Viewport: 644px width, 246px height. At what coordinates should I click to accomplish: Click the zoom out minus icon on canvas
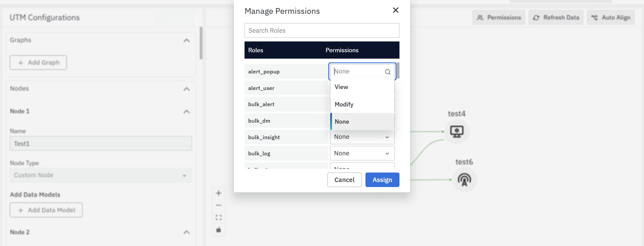(219, 205)
